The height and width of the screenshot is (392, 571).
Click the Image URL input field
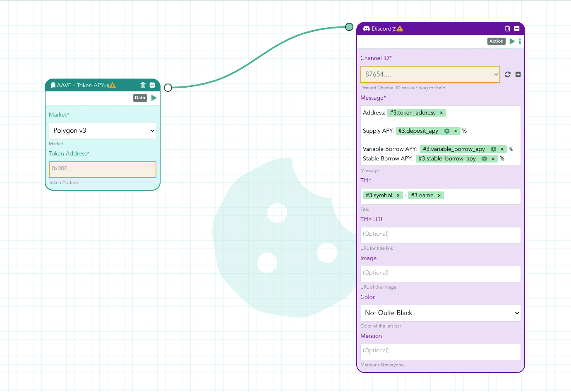(x=441, y=274)
